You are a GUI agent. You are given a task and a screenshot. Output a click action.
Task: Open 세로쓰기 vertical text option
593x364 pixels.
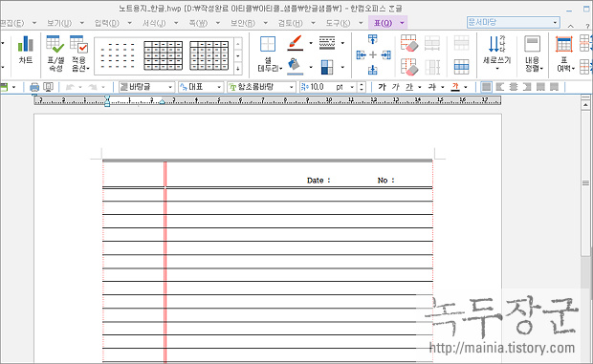pos(496,54)
